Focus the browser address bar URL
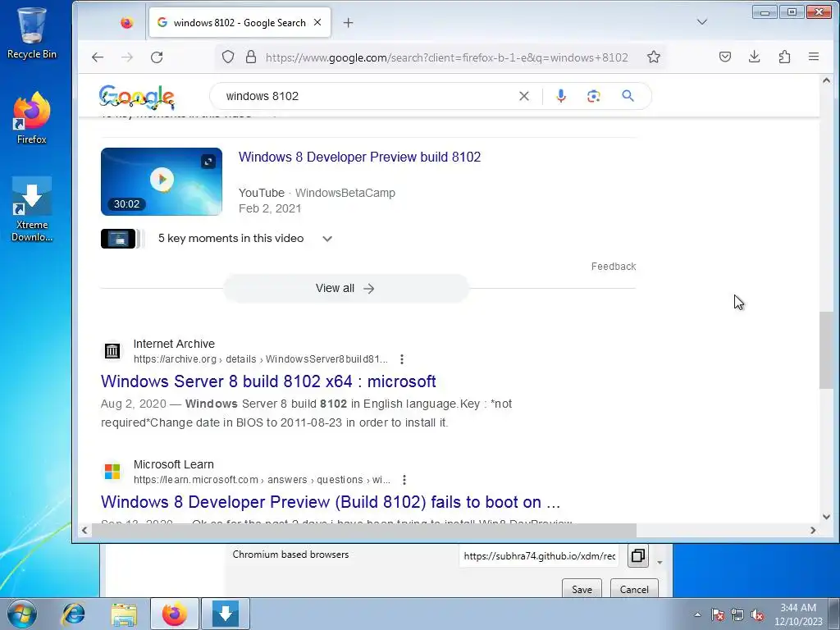 coord(446,57)
